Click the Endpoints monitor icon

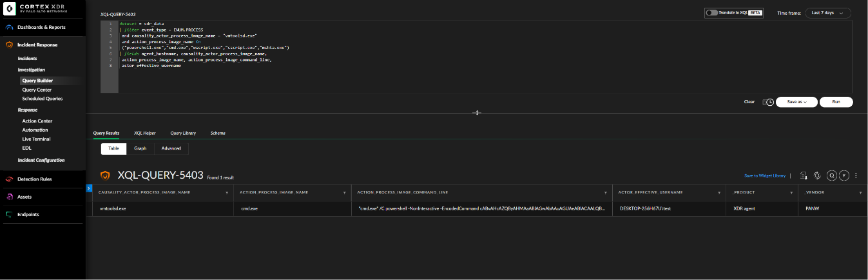point(10,215)
